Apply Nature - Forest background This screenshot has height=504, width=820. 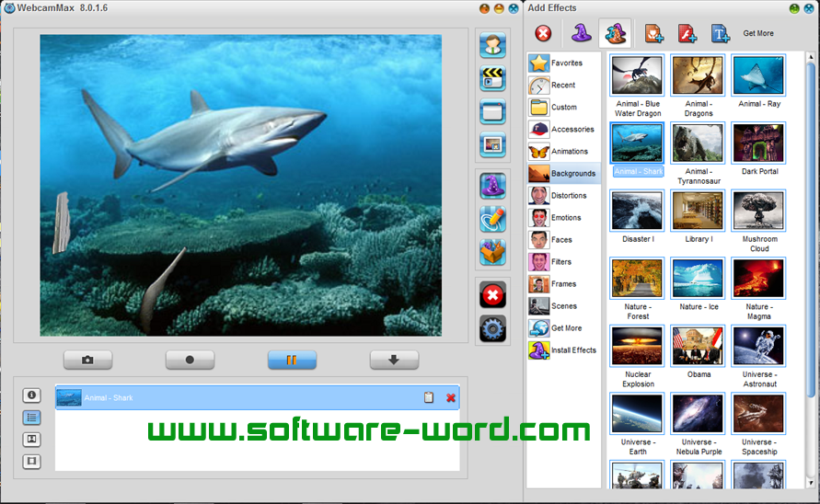point(637,278)
